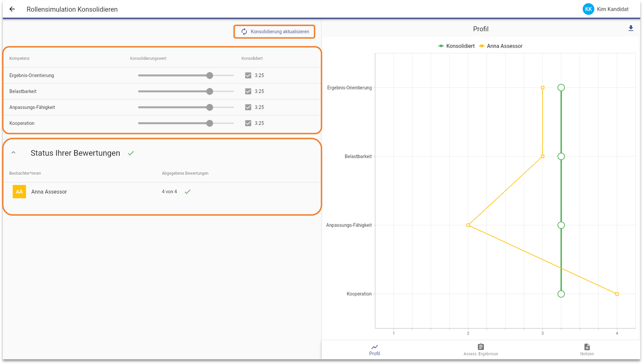Click Kooperation competence label in table

(22, 123)
